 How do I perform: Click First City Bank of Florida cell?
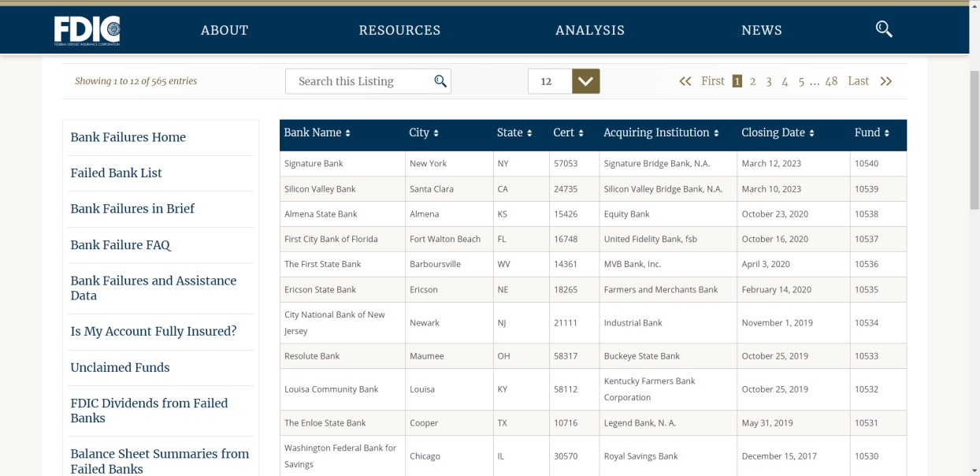click(342, 240)
